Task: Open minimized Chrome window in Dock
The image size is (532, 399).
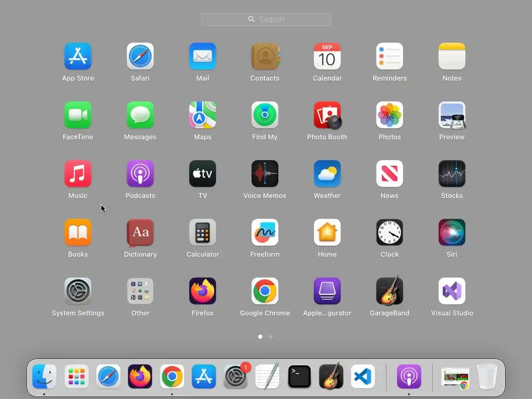Action: pos(455,378)
